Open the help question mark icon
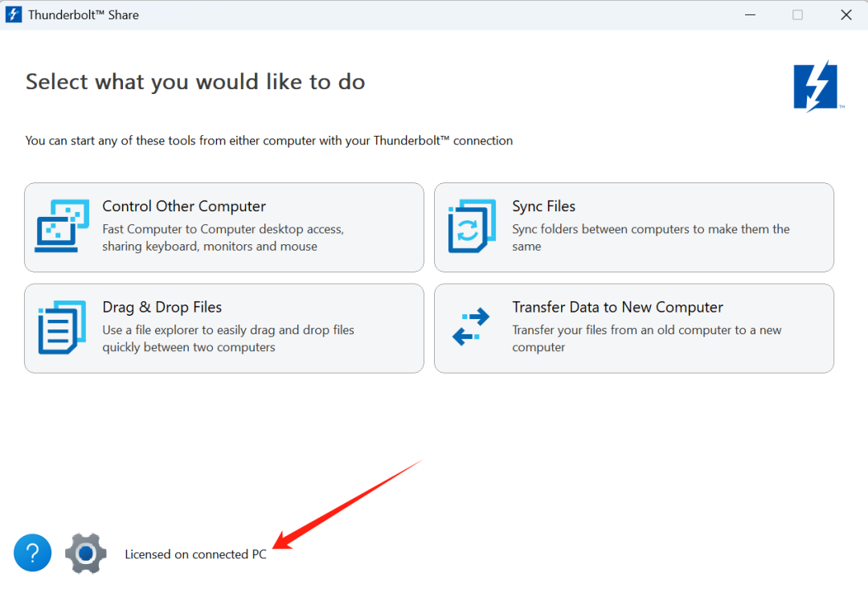 33,552
